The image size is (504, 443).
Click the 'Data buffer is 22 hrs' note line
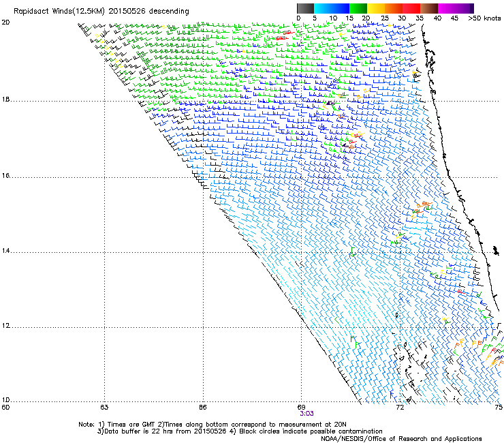(240, 431)
